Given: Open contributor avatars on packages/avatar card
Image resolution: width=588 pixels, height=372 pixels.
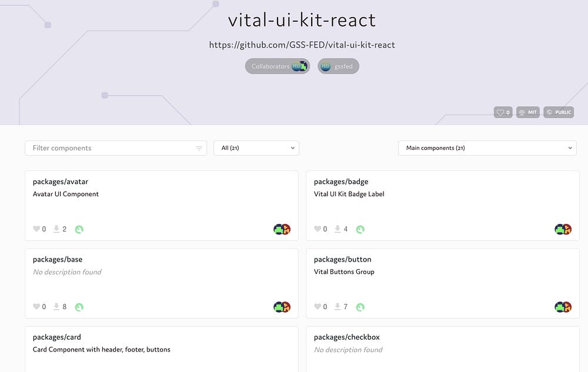Looking at the screenshot, I should tap(282, 229).
